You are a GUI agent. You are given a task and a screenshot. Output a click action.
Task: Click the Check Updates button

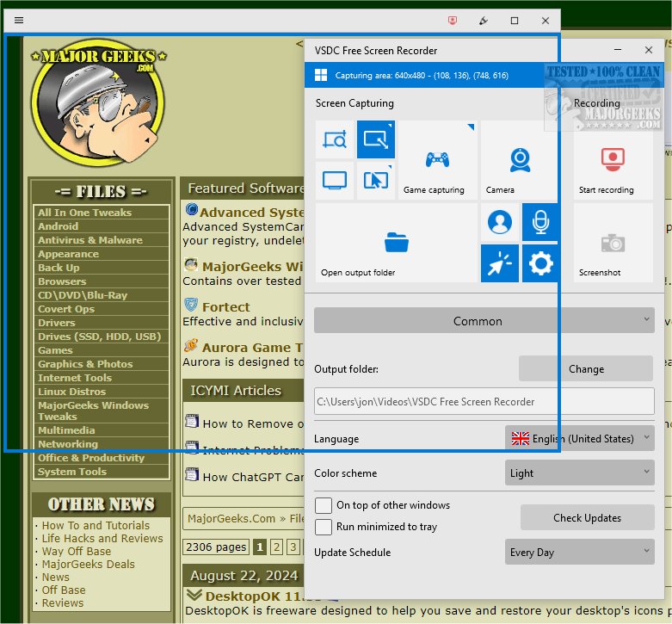587,517
